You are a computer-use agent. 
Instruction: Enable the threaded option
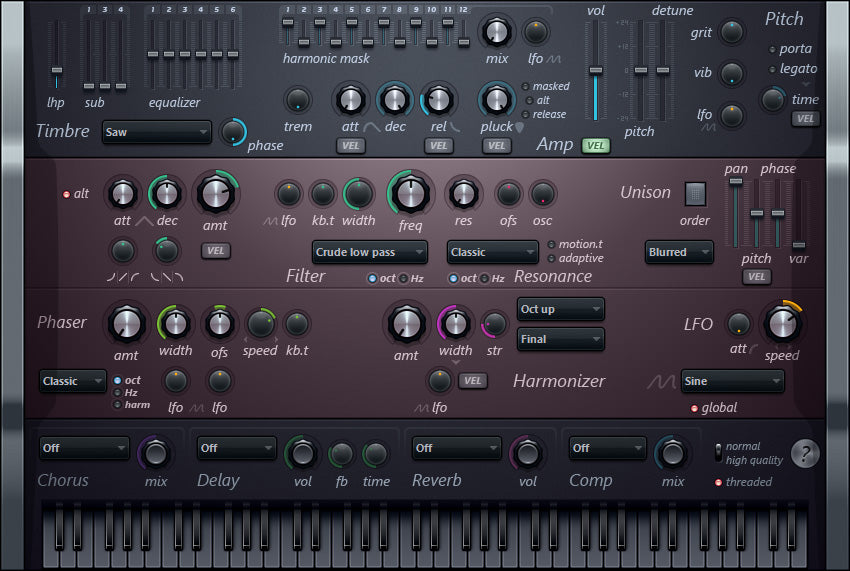point(719,482)
